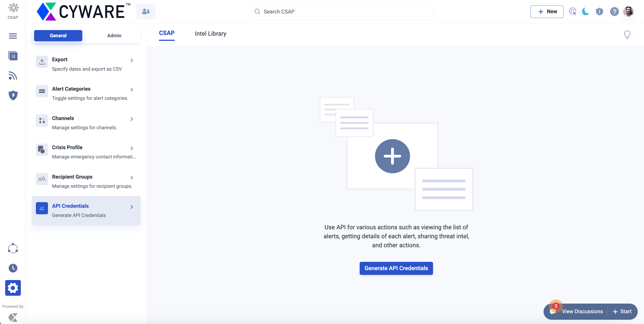The height and width of the screenshot is (324, 644).
Task: Select the General toggle tab
Action: tap(58, 35)
